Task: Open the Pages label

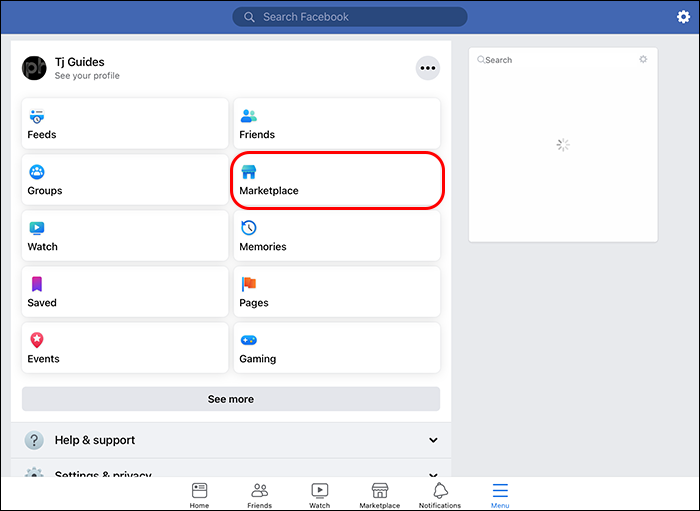Action: (254, 303)
